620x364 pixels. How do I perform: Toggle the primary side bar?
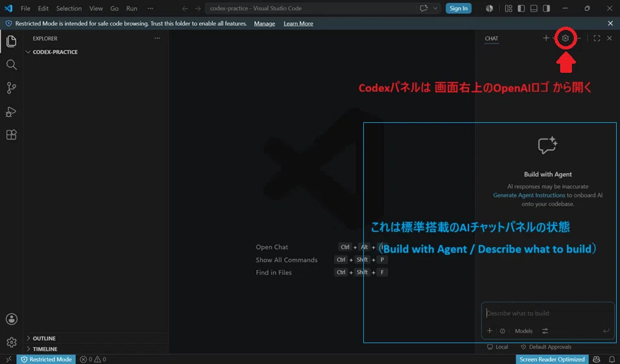pyautogui.click(x=521, y=8)
